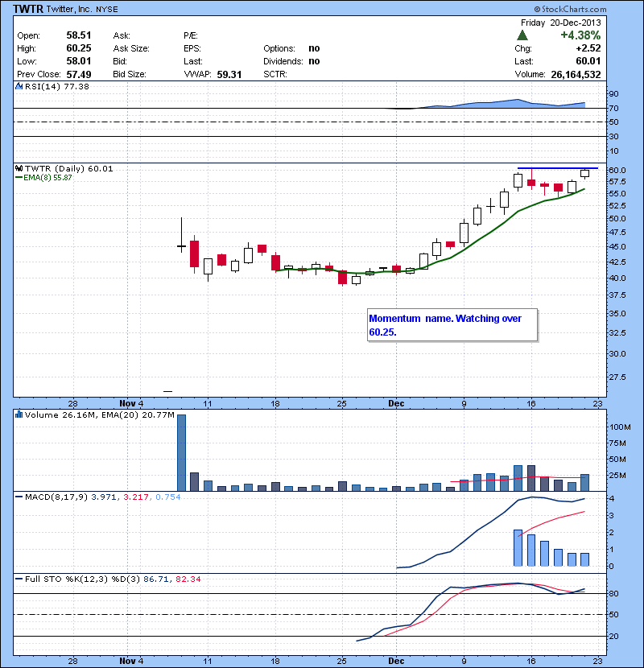Click 'Nov 4' on the stochastic panel date axis
This screenshot has height=668, width=644.
131,661
